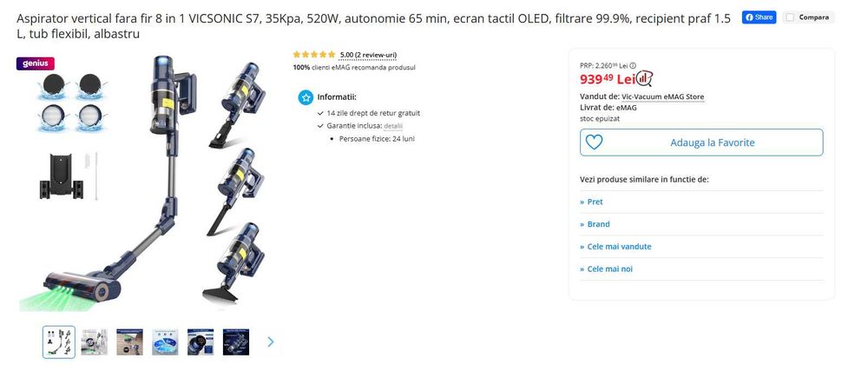The image size is (868, 372).
Task: Click the five-star rating icons
Action: coord(314,55)
